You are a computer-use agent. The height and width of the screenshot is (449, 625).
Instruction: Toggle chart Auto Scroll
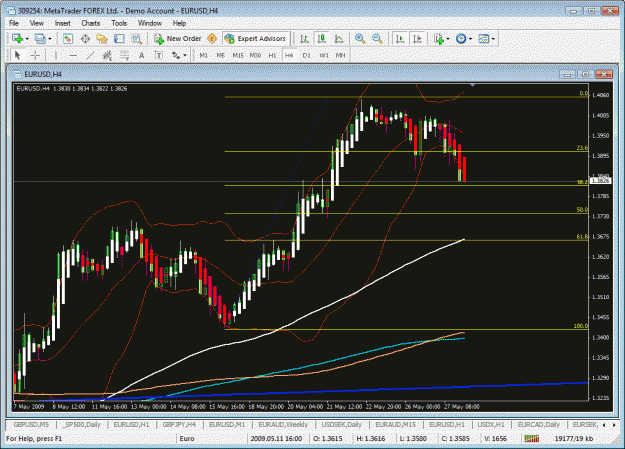(x=400, y=39)
